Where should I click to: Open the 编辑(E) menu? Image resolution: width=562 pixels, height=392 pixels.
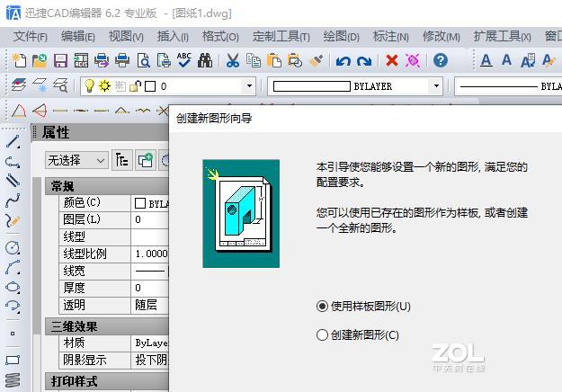tap(77, 37)
